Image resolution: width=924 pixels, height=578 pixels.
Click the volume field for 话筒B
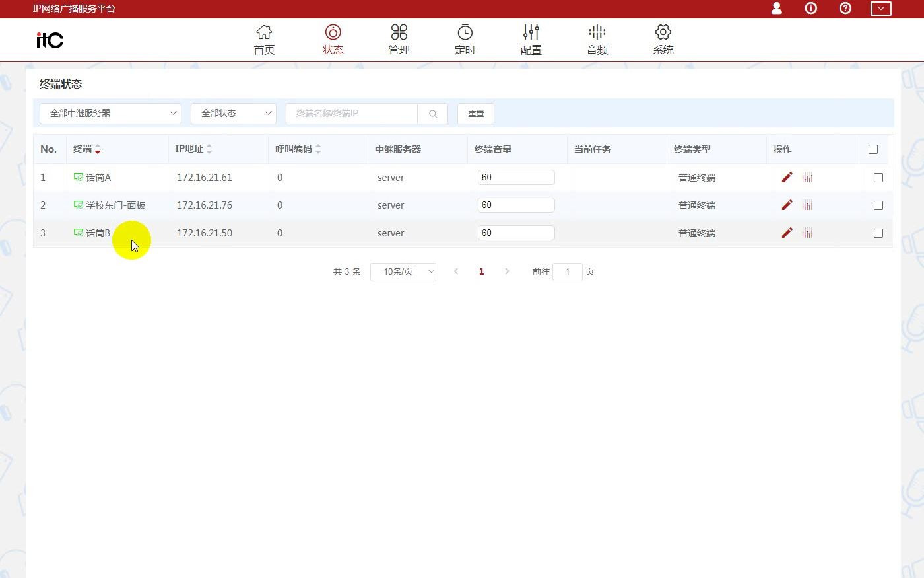[516, 233]
